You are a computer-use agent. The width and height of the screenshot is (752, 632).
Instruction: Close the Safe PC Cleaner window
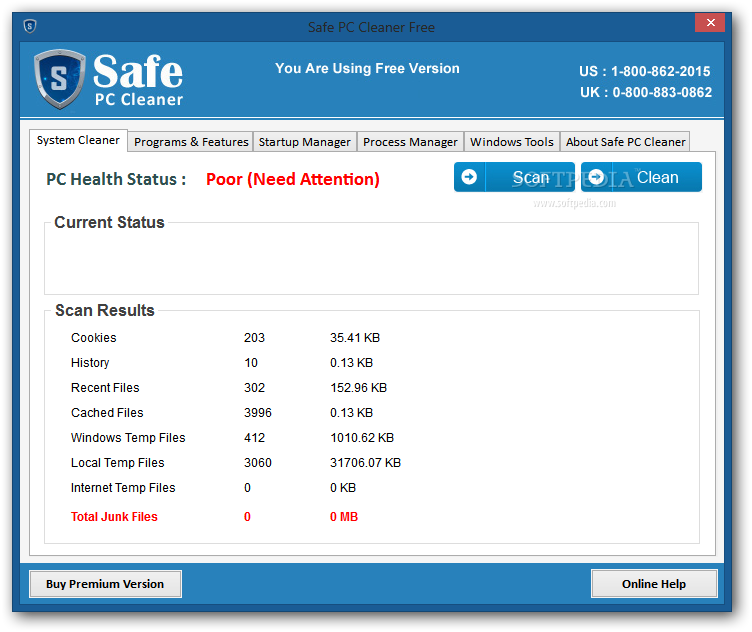coord(710,23)
